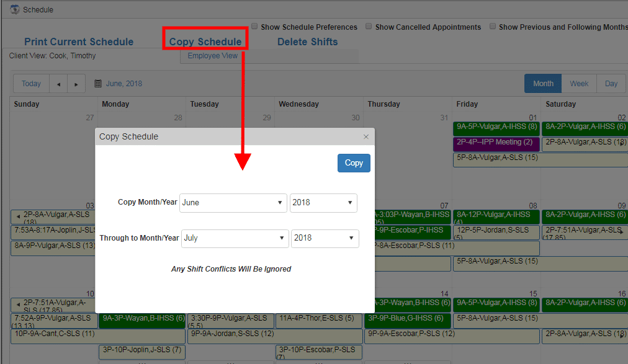Close the Copy Schedule dialog
628x364 pixels.
pyautogui.click(x=366, y=136)
